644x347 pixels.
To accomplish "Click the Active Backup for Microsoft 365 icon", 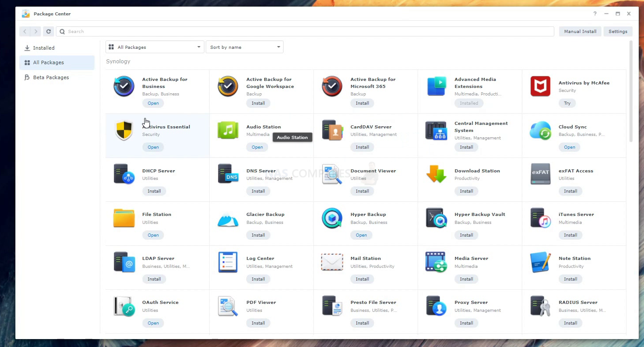I will (332, 86).
